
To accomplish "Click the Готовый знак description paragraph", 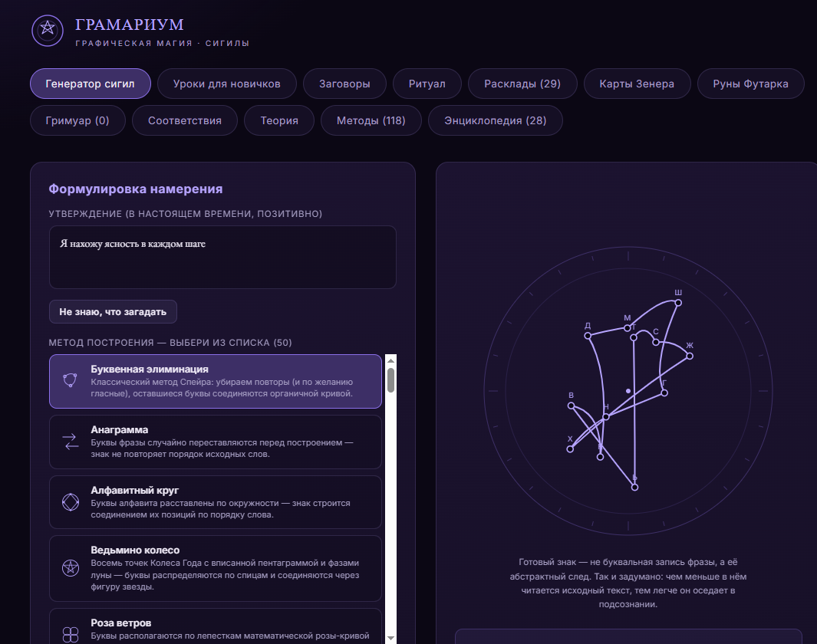I will [x=628, y=583].
